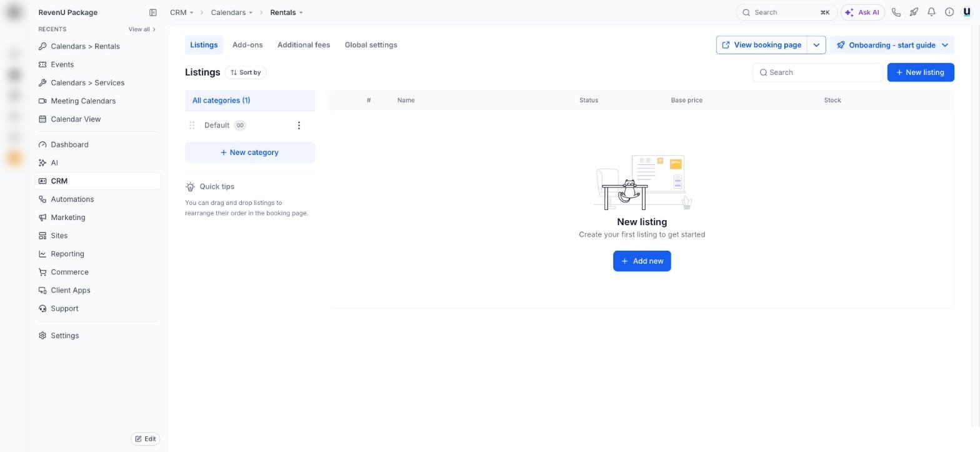The height and width of the screenshot is (452, 980).
Task: Focus the listings Search field
Action: coord(817,73)
